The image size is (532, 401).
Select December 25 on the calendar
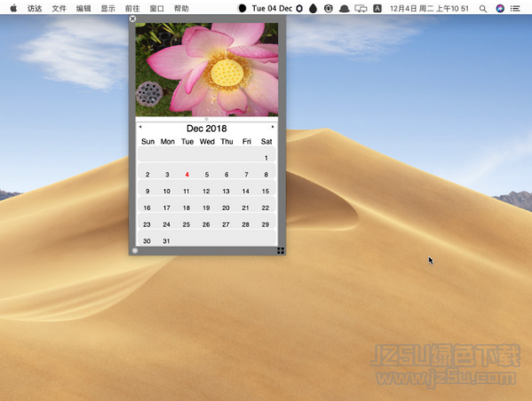click(187, 224)
